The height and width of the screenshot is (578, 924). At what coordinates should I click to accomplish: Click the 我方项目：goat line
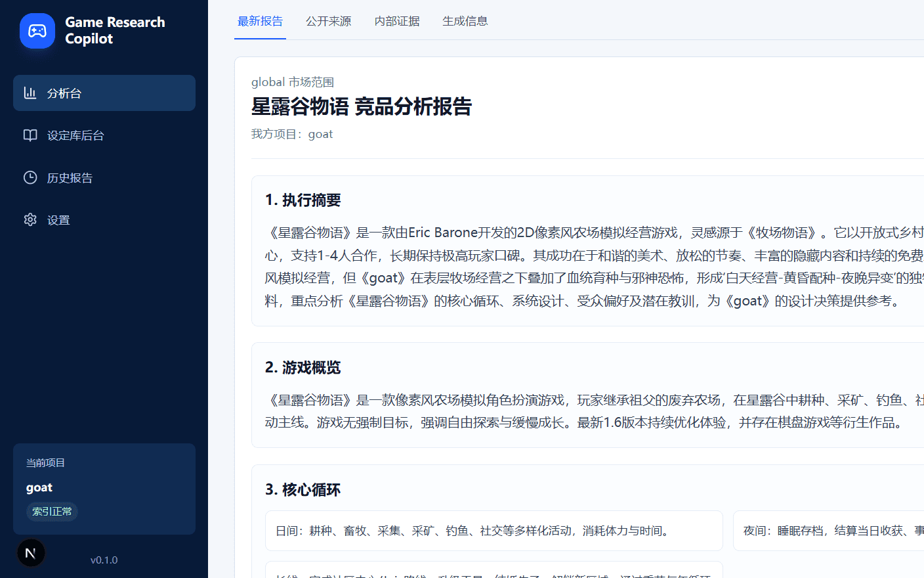coord(292,134)
